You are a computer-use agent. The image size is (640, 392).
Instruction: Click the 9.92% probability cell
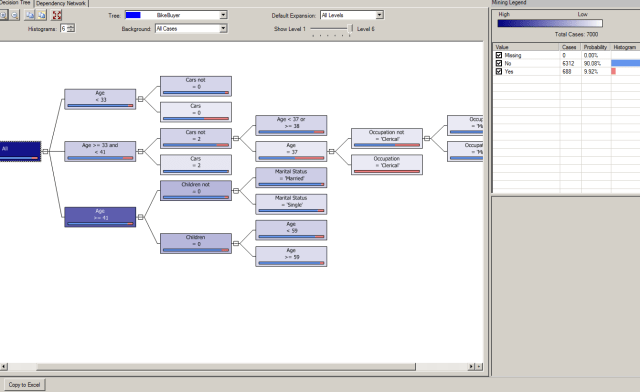tap(596, 71)
